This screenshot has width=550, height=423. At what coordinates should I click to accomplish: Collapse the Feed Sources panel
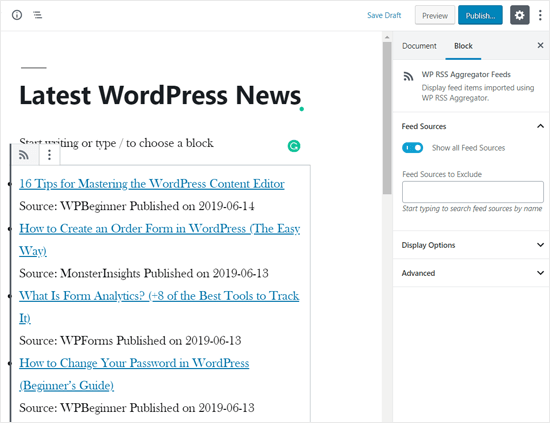click(x=540, y=126)
